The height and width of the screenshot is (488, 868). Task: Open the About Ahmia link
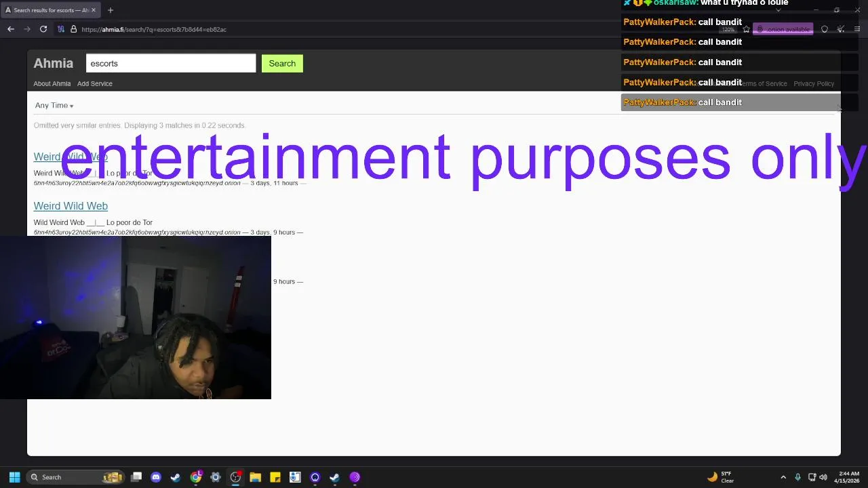(52, 83)
